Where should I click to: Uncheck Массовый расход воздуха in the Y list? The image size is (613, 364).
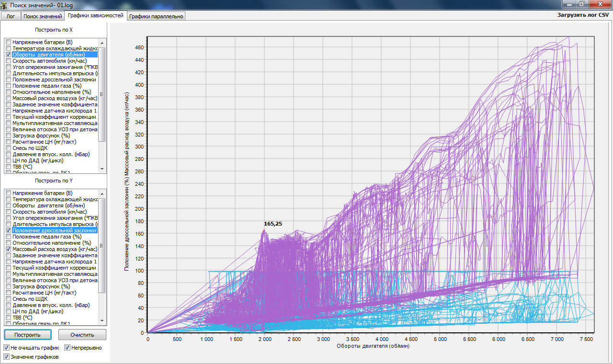click(8, 249)
